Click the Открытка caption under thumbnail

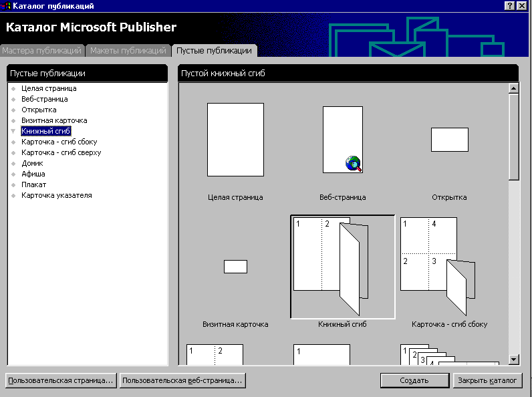(450, 197)
